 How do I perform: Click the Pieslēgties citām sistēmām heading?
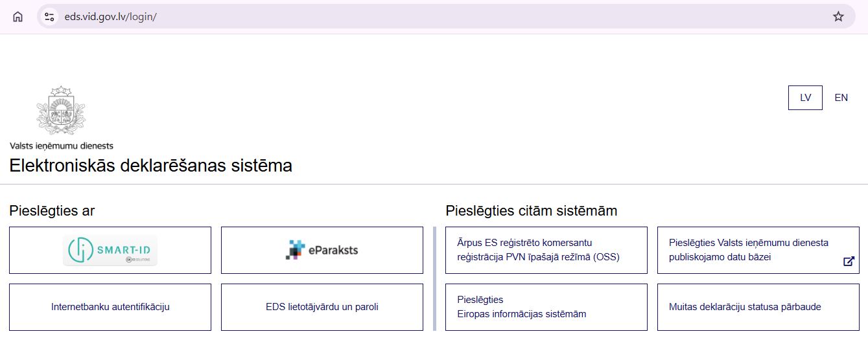coord(531,210)
